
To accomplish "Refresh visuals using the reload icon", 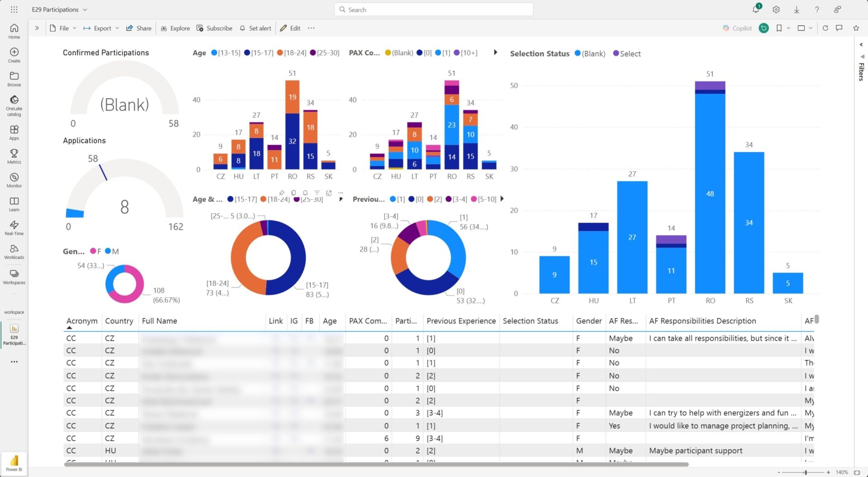I will point(825,28).
